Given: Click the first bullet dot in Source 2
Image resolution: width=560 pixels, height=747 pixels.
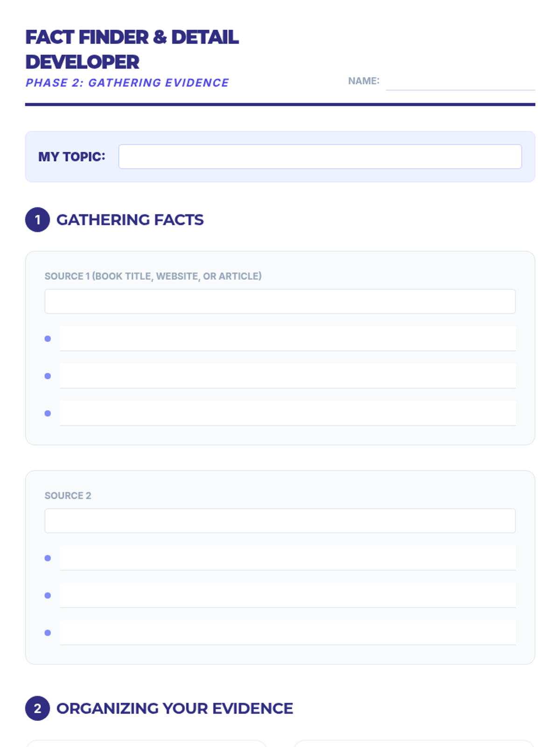Looking at the screenshot, I should coord(48,558).
